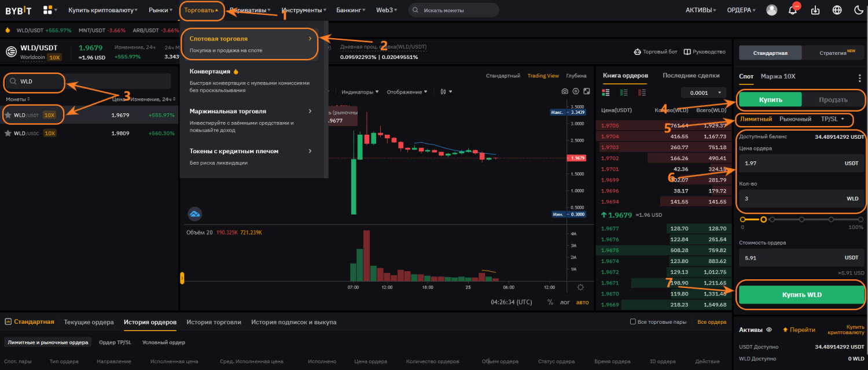Switch to Стандартная order mode
868x370 pixels.
click(770, 53)
